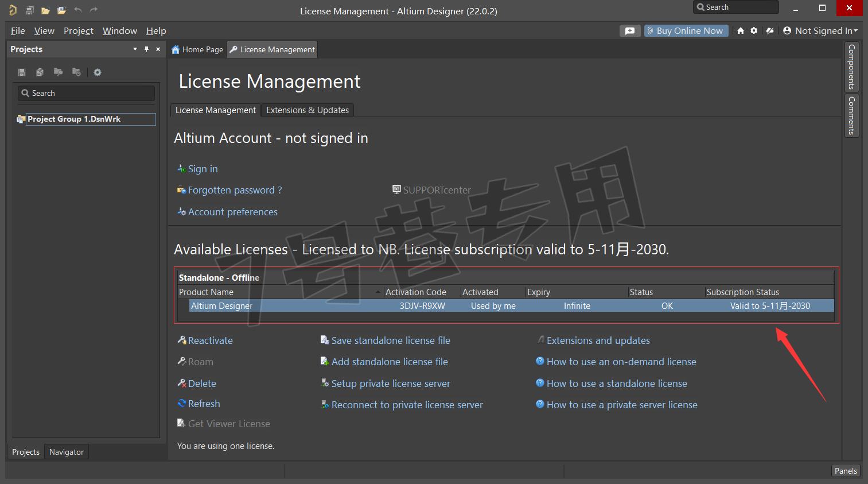
Task: Click the SUPPORTcenter monitor icon
Action: pos(396,189)
